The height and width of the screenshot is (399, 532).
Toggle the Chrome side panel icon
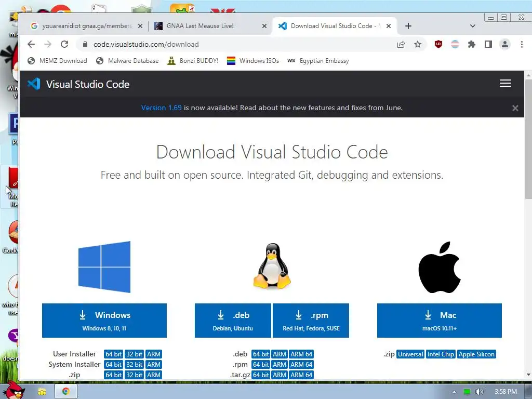click(x=488, y=44)
